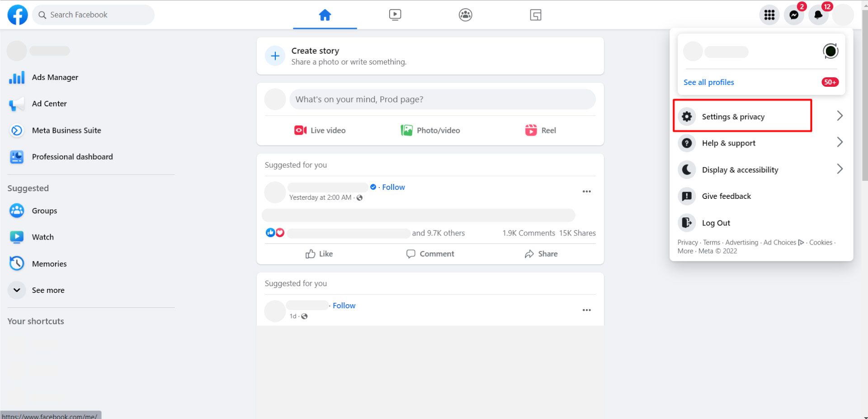Expand the Settings & privacy chevron
Viewport: 868px width, 419px height.
[x=840, y=116]
